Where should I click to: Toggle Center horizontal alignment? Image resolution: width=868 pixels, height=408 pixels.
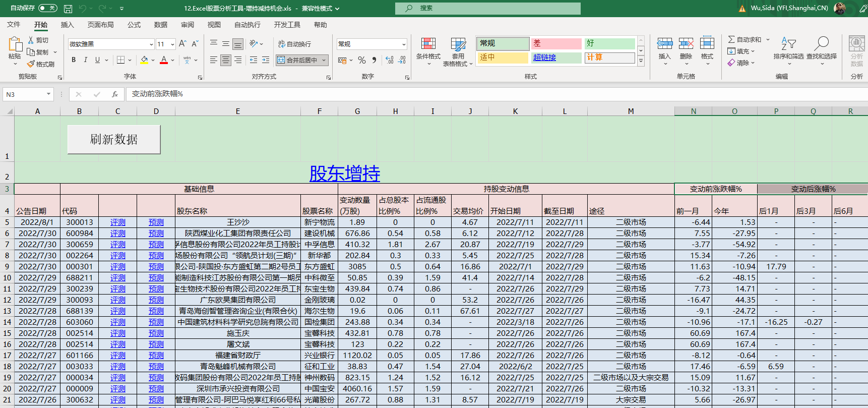226,60
